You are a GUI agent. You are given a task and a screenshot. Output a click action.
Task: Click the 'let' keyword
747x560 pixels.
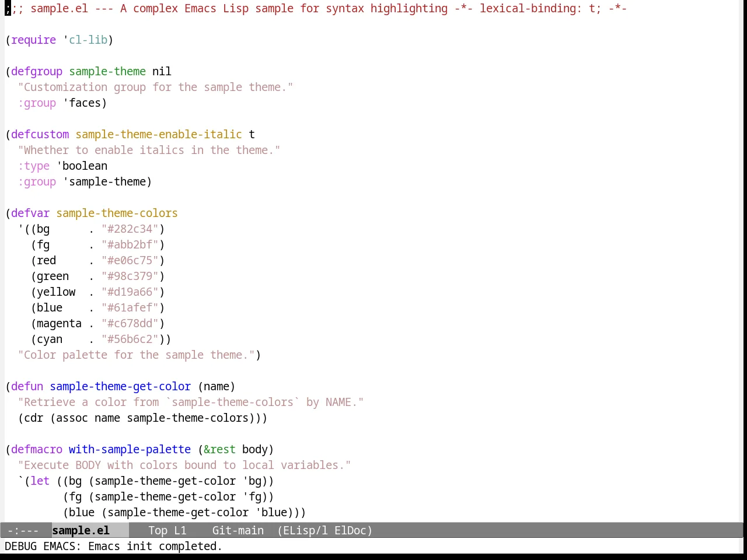(x=40, y=481)
